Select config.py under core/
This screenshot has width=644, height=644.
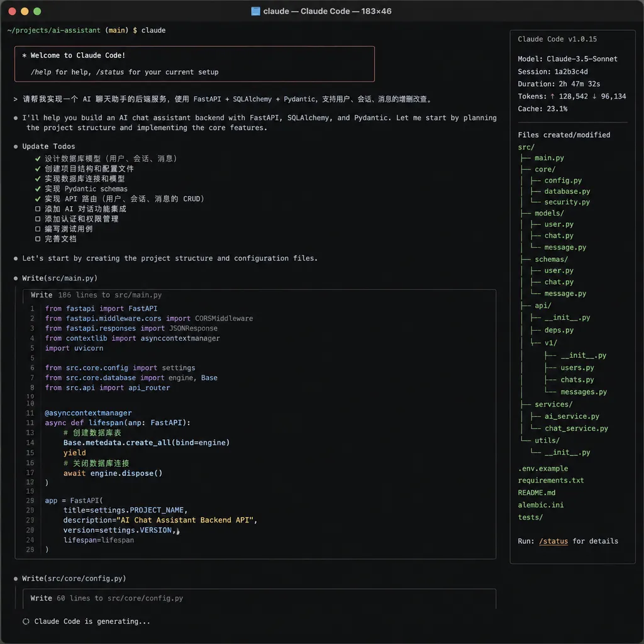pyautogui.click(x=563, y=180)
